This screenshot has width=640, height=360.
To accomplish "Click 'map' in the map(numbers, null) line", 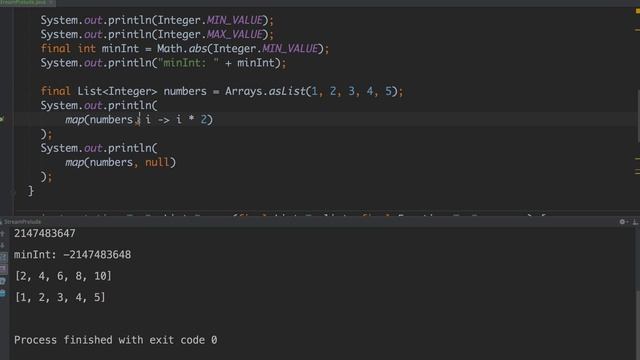I will [x=74, y=162].
